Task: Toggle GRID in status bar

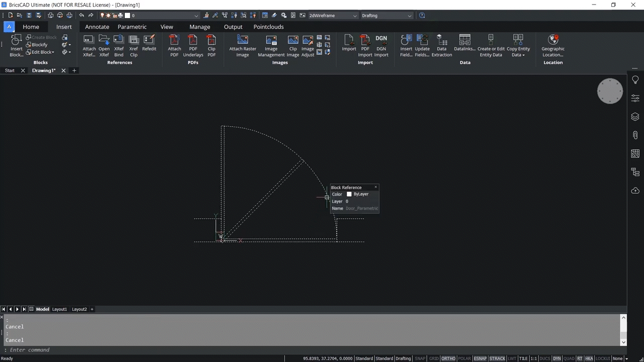Action: pos(434,358)
